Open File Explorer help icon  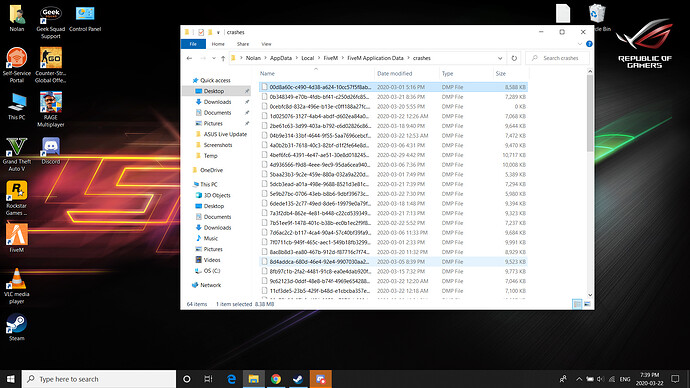pyautogui.click(x=589, y=44)
